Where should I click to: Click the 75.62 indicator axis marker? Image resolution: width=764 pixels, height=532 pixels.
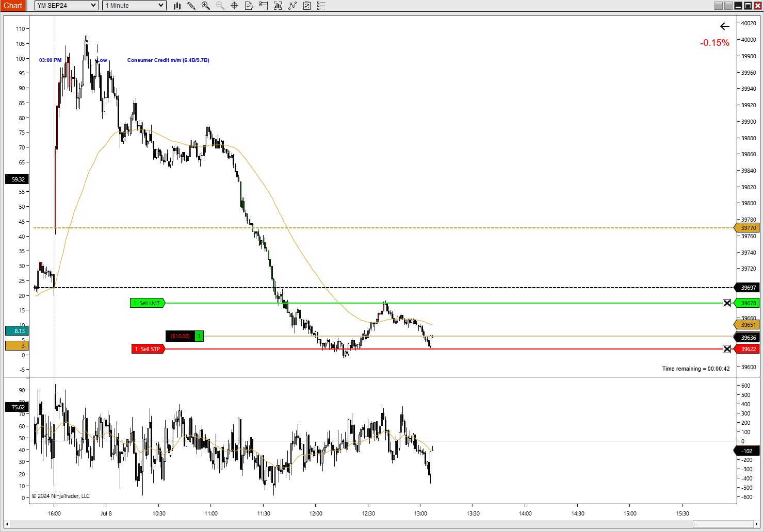click(17, 407)
